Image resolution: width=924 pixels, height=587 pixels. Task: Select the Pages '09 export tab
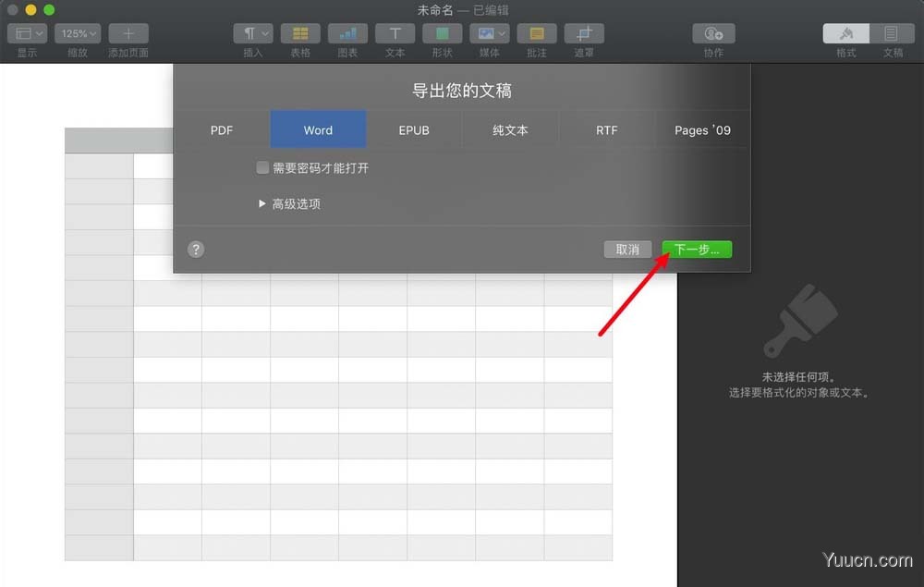(702, 129)
